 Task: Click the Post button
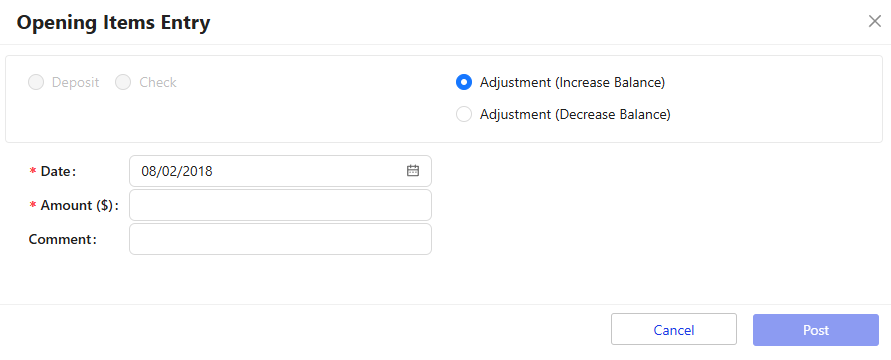[x=816, y=330]
